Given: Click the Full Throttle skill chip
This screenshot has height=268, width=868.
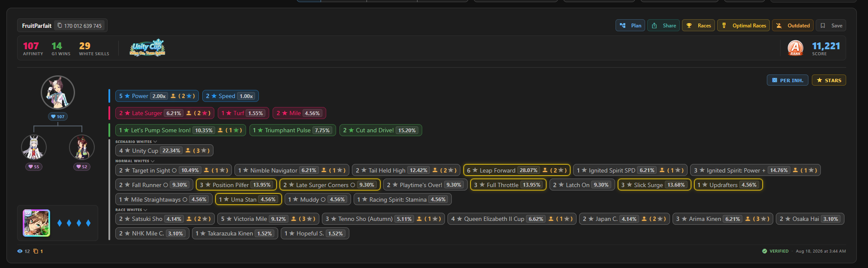Looking at the screenshot, I should (508, 185).
